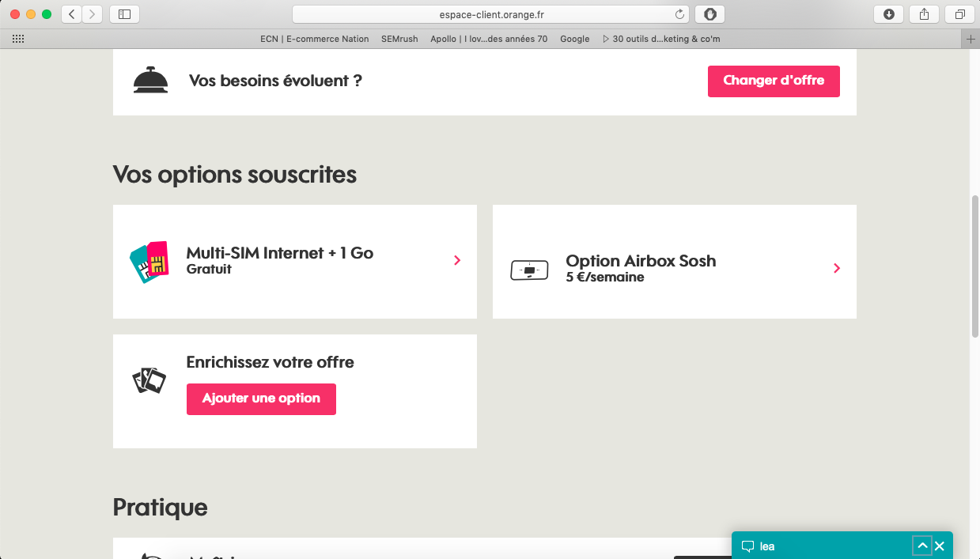Show Safari downloads

click(x=889, y=14)
